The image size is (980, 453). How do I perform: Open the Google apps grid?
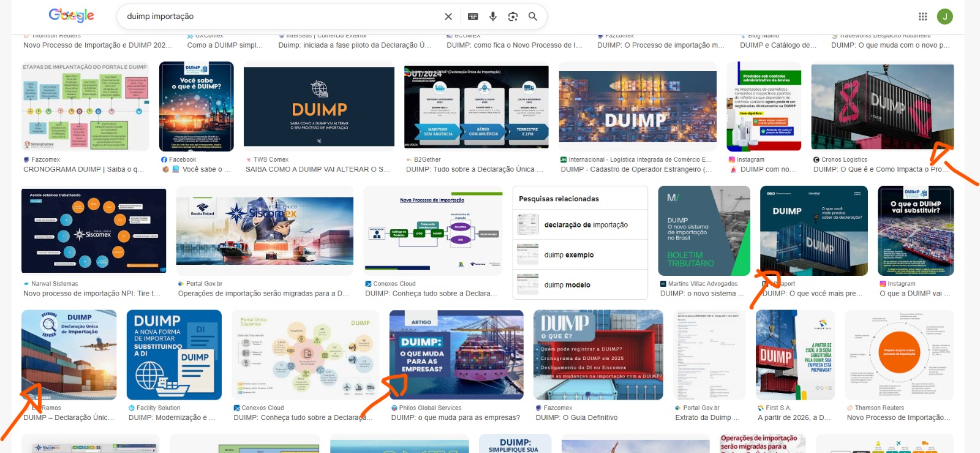click(923, 17)
